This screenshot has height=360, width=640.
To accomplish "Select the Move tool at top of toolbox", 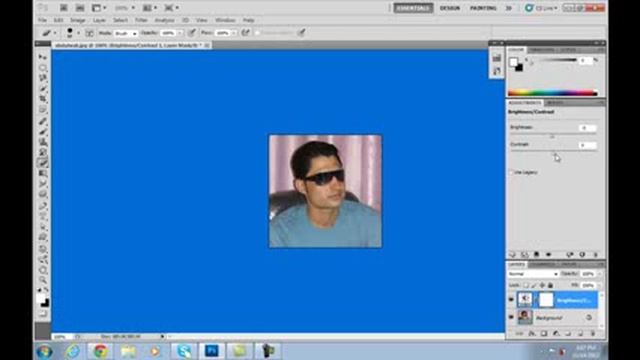I will click(43, 57).
